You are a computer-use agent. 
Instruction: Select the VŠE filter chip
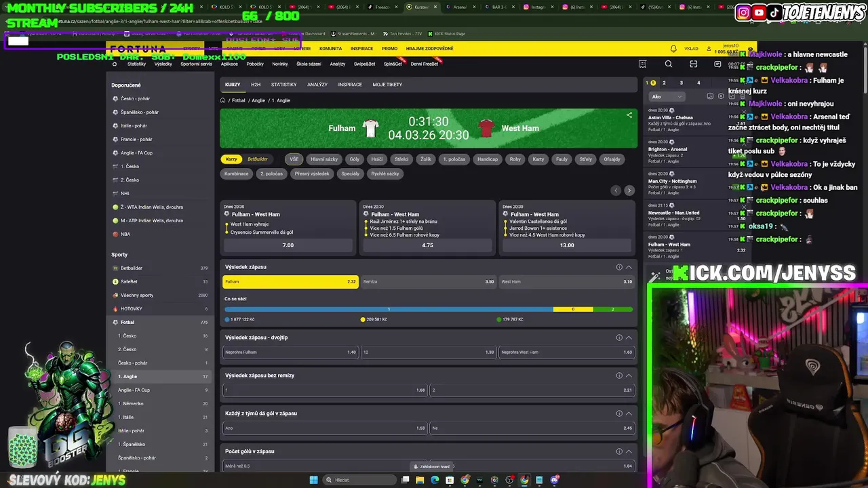click(x=294, y=159)
